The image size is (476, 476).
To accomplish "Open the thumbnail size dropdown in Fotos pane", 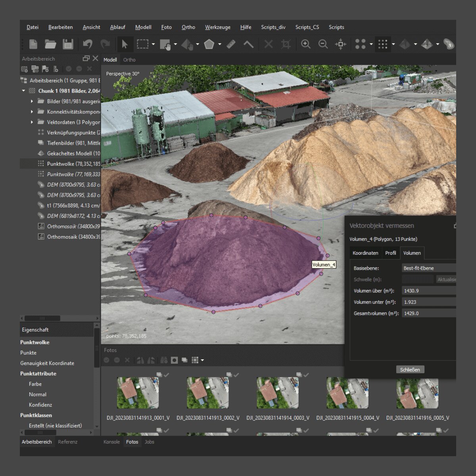I will pyautogui.click(x=202, y=360).
